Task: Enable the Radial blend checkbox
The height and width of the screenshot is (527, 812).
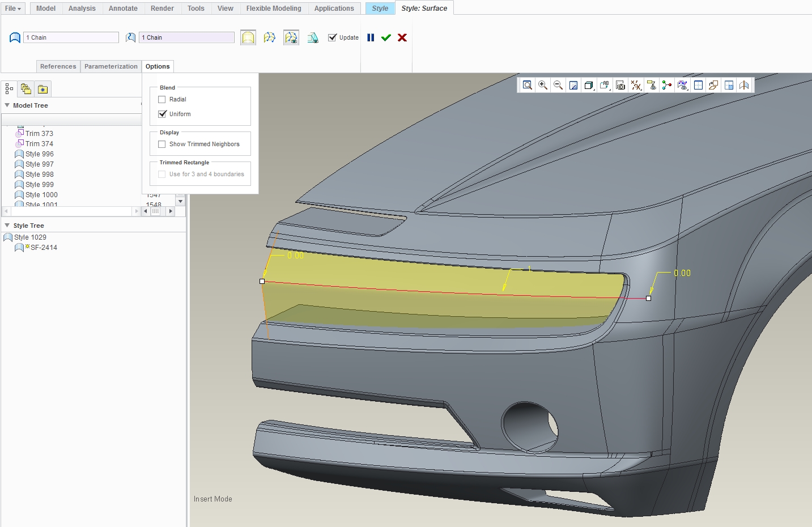Action: 162,99
